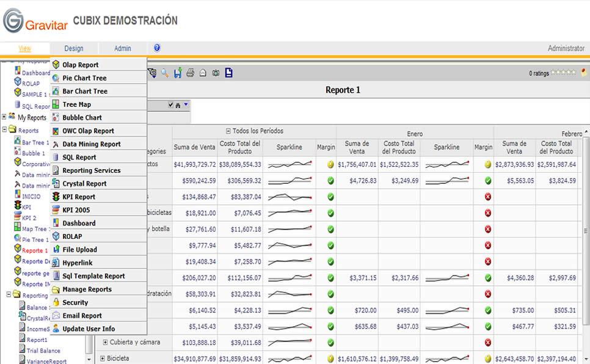Click the binoculars find icon

[178, 106]
